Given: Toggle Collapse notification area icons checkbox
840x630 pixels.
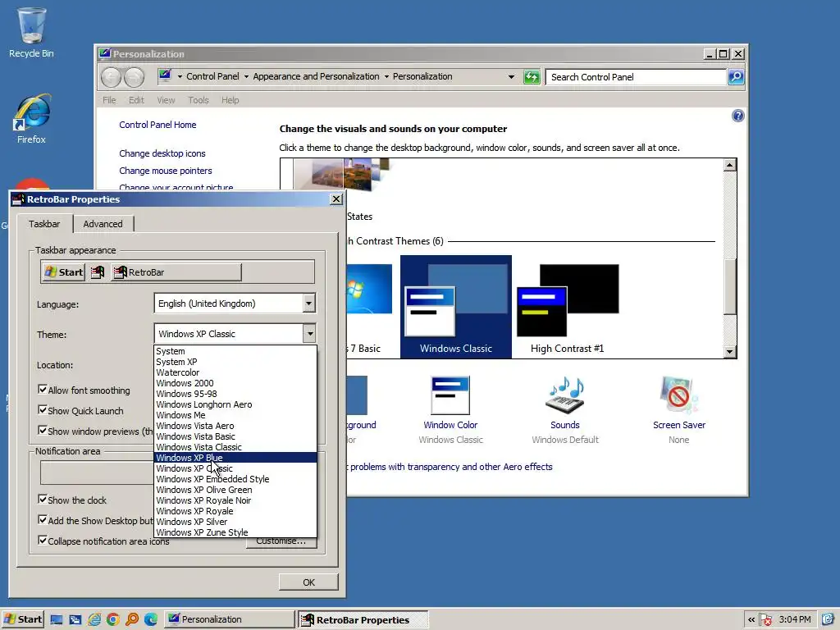Looking at the screenshot, I should coord(43,540).
